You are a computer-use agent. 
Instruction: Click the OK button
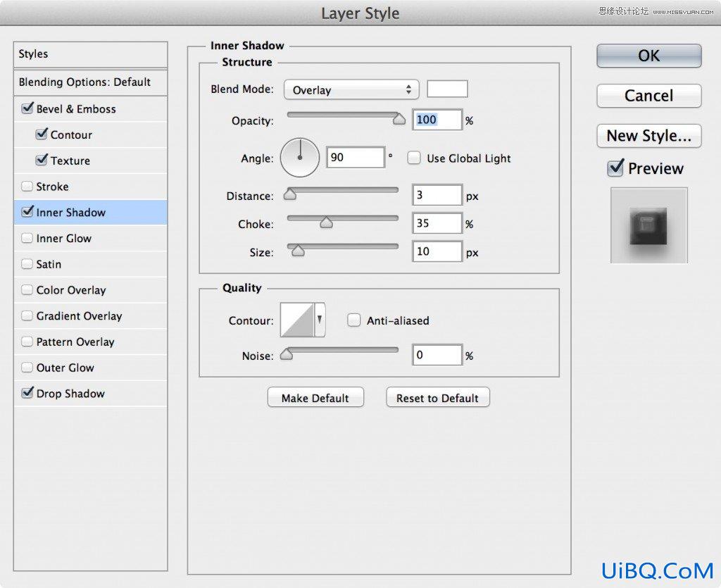[x=648, y=56]
